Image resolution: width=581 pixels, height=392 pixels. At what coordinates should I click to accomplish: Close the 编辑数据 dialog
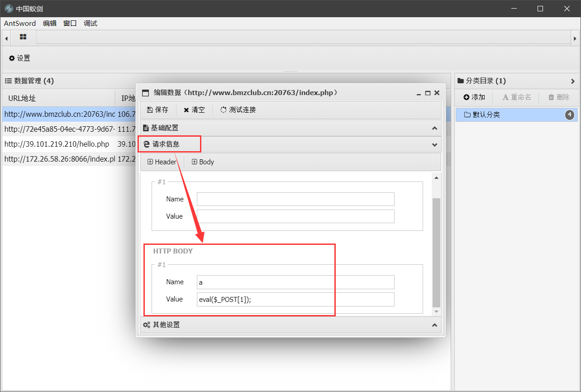pyautogui.click(x=437, y=93)
